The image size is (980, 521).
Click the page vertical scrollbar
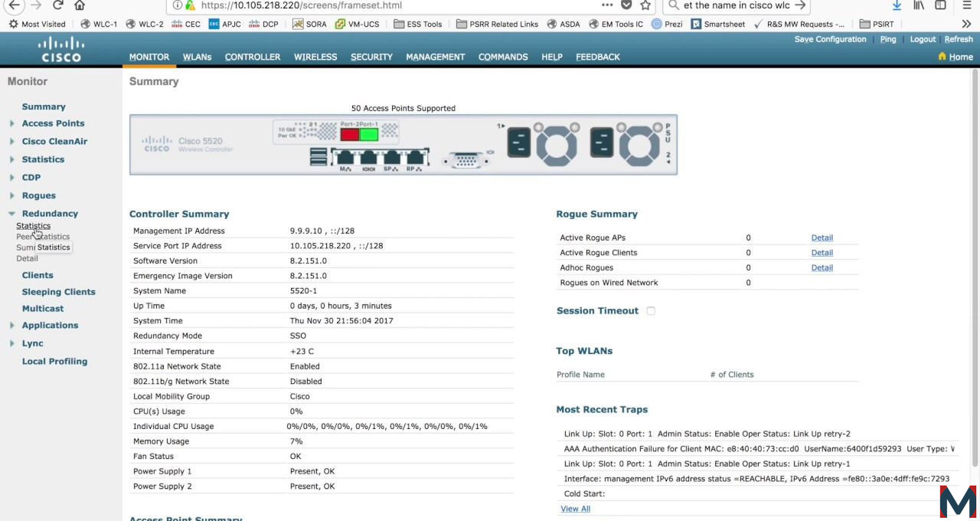pyautogui.click(x=975, y=268)
